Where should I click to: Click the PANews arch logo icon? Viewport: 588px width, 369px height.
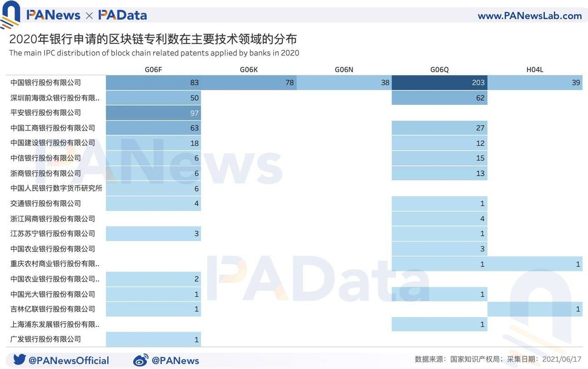point(10,15)
